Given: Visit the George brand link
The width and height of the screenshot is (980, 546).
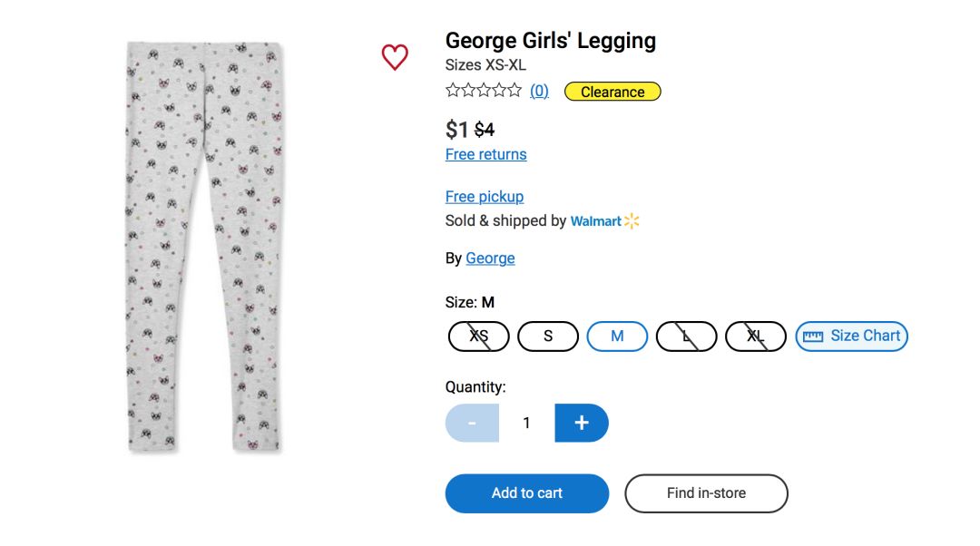Looking at the screenshot, I should click(x=490, y=258).
